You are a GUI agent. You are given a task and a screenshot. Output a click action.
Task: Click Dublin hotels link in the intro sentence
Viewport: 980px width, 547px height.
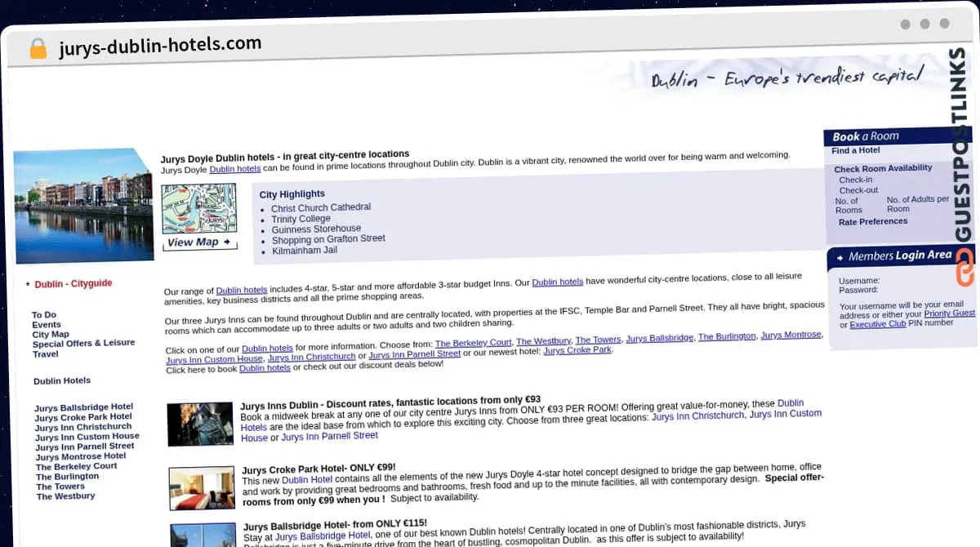pyautogui.click(x=235, y=169)
